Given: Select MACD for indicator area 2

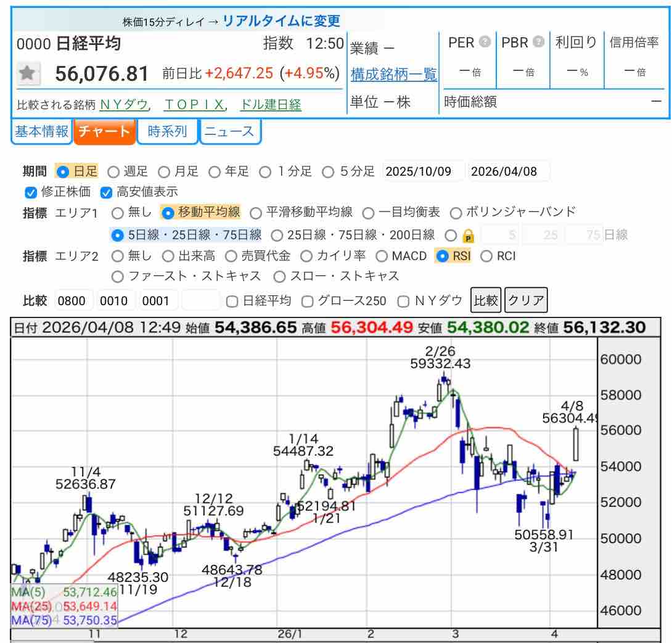Looking at the screenshot, I should pos(381,255).
